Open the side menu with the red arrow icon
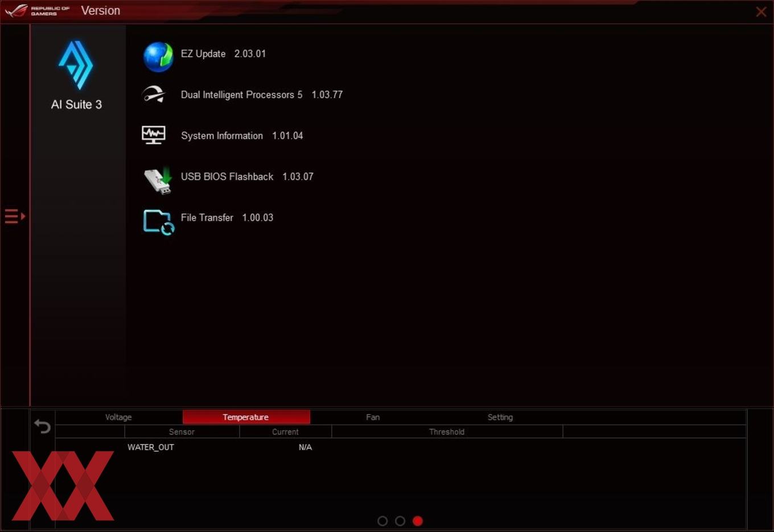 [x=15, y=216]
